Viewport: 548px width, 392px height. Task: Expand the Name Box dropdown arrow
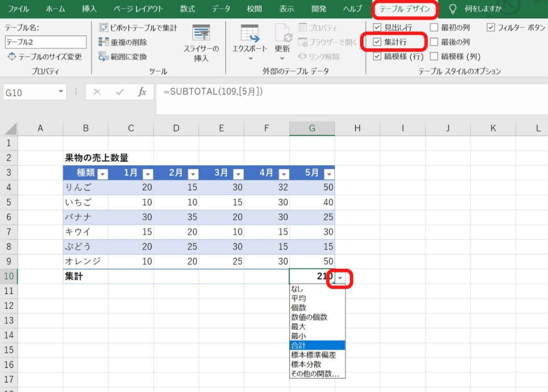62,92
